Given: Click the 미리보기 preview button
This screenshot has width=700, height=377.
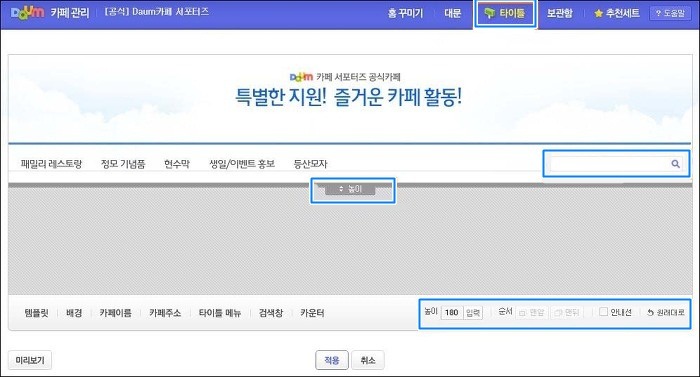Looking at the screenshot, I should tap(30, 360).
